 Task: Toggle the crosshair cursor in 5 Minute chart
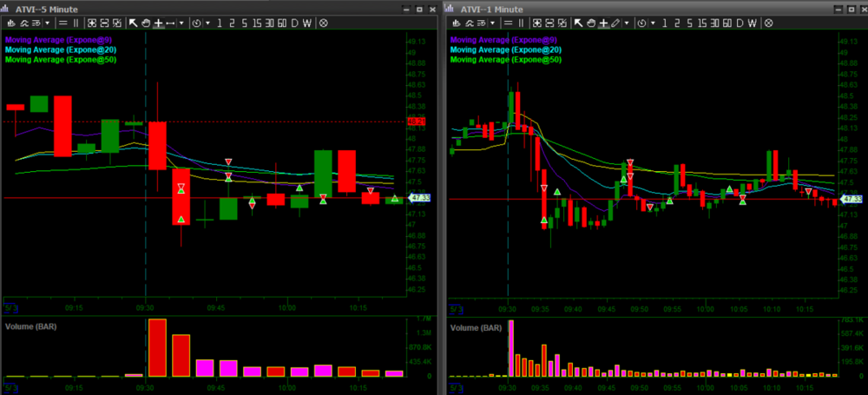(x=158, y=23)
